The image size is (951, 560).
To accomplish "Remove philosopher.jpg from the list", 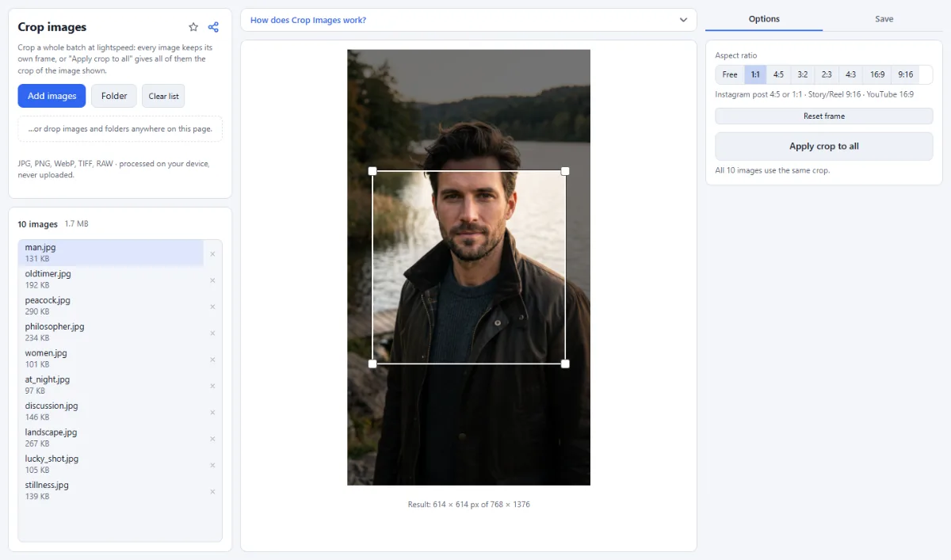I will (x=212, y=333).
